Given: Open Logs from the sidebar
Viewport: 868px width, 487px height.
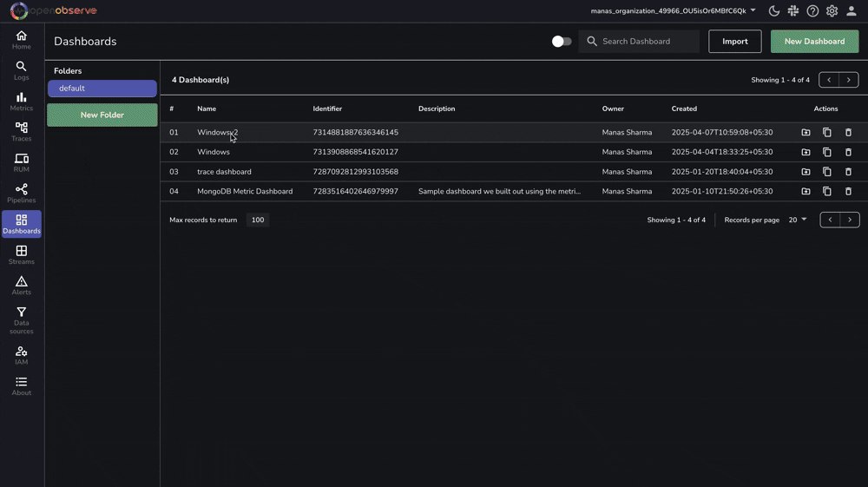Looking at the screenshot, I should (x=22, y=70).
